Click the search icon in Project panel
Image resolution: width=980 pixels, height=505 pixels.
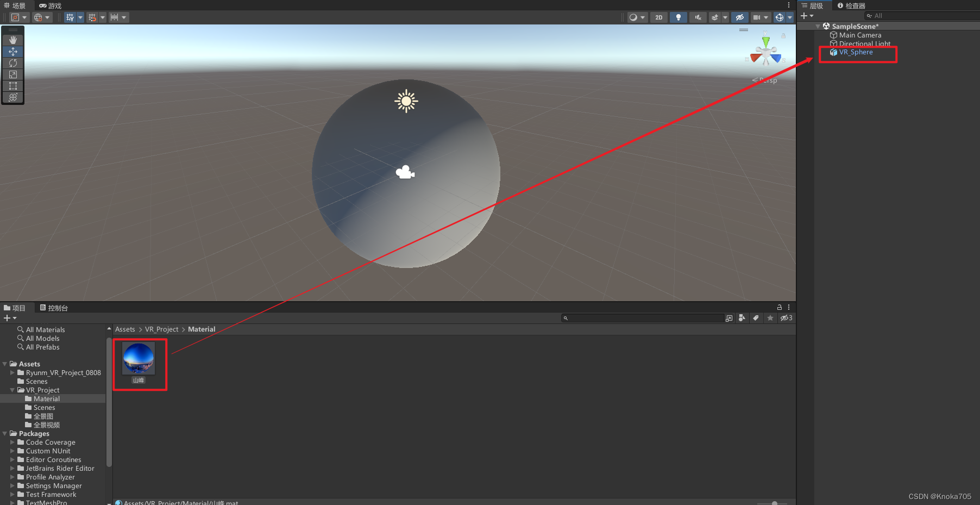566,318
